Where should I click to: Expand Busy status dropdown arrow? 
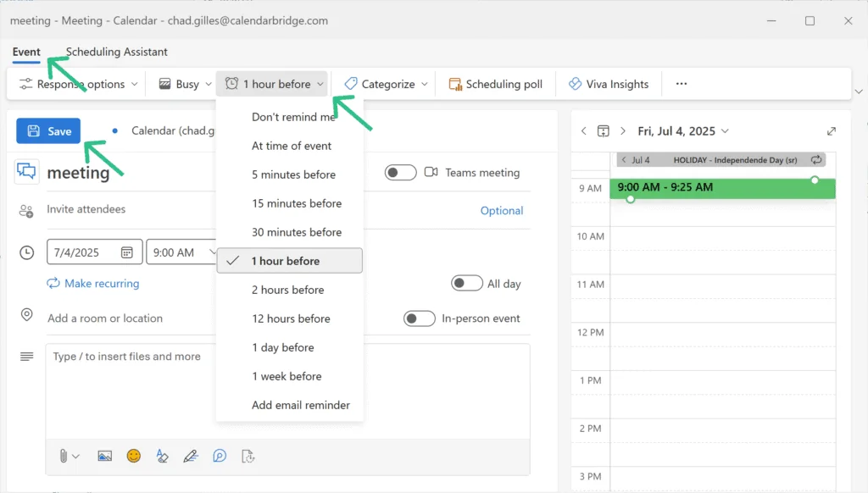tap(209, 84)
